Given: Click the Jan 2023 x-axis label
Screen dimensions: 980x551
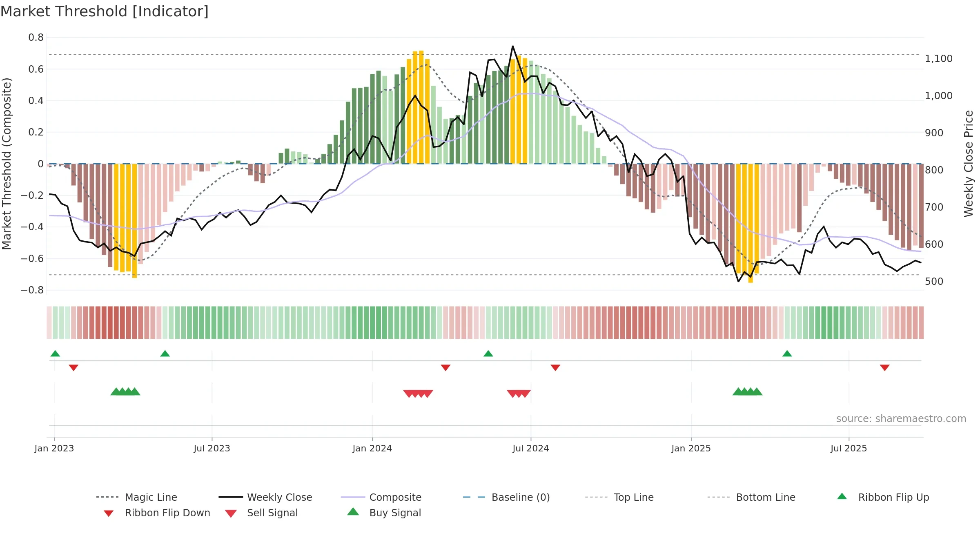Looking at the screenshot, I should click(x=54, y=449).
